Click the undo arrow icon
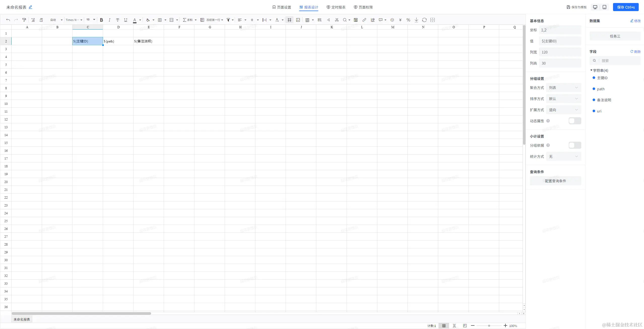This screenshot has height=329, width=644. pyautogui.click(x=8, y=20)
